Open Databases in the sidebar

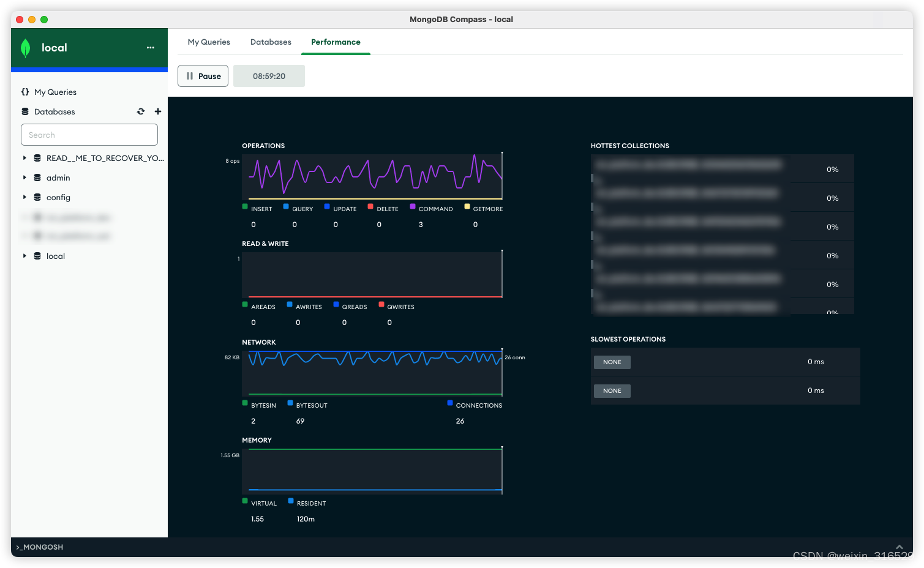[54, 111]
